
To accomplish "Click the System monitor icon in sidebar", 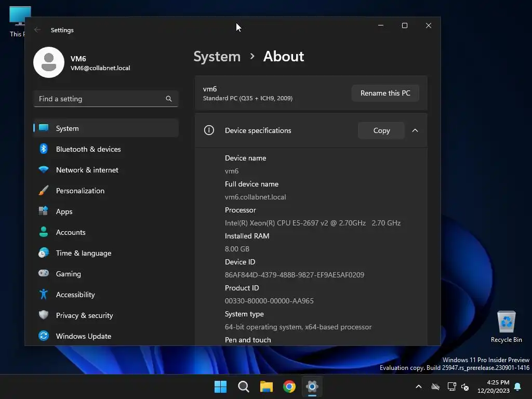I will [44, 128].
